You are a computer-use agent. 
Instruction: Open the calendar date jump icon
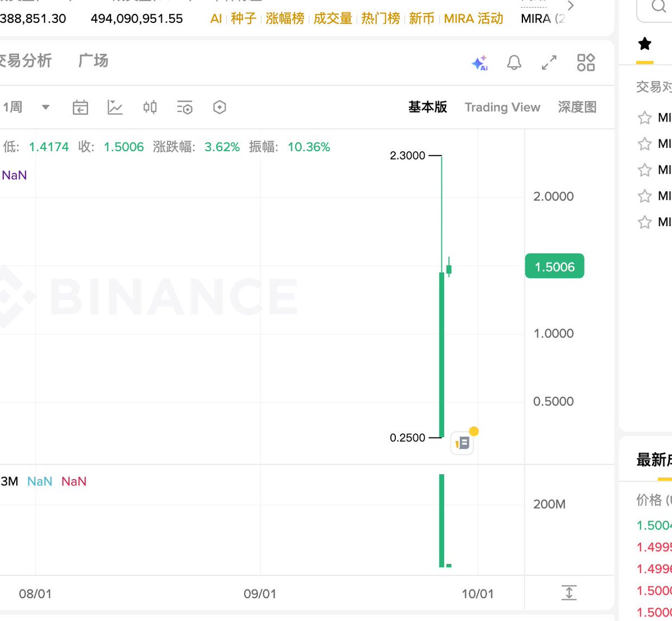click(x=81, y=108)
